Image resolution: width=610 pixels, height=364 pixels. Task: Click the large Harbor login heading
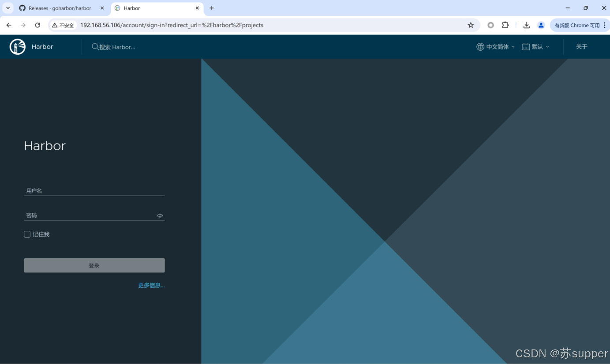45,146
